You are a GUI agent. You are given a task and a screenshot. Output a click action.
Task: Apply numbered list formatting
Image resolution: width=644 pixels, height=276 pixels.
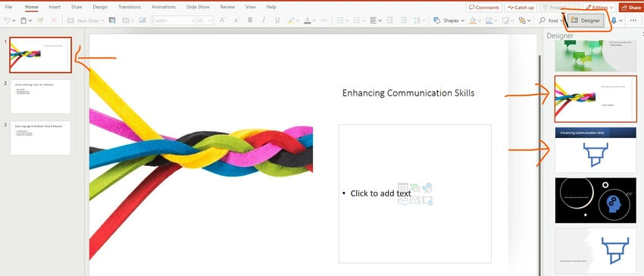coord(357,20)
